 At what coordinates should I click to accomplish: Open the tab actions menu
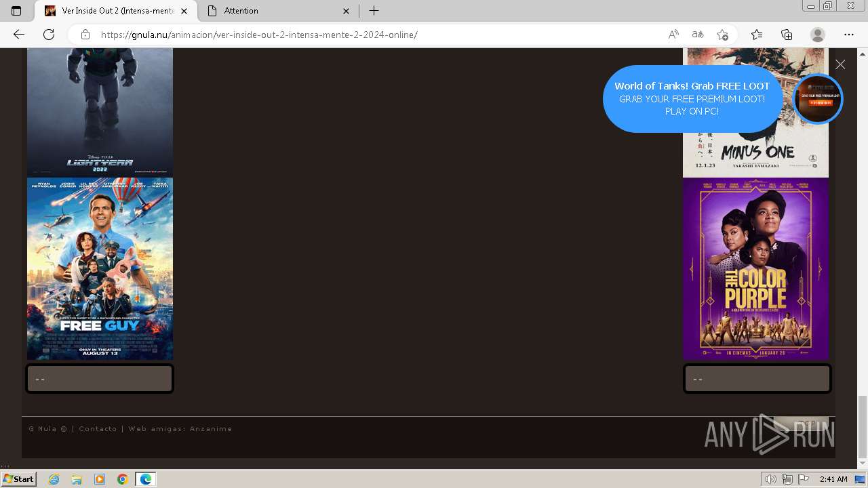16,11
